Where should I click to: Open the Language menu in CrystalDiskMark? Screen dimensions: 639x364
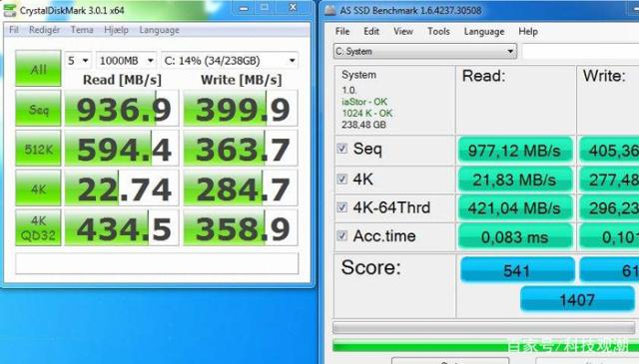coord(159,30)
